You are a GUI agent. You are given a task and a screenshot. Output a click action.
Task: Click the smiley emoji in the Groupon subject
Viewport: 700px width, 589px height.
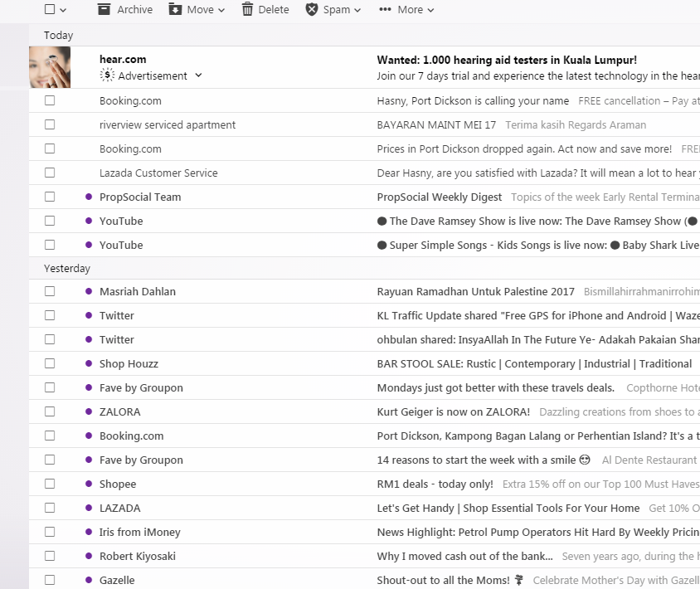point(585,460)
